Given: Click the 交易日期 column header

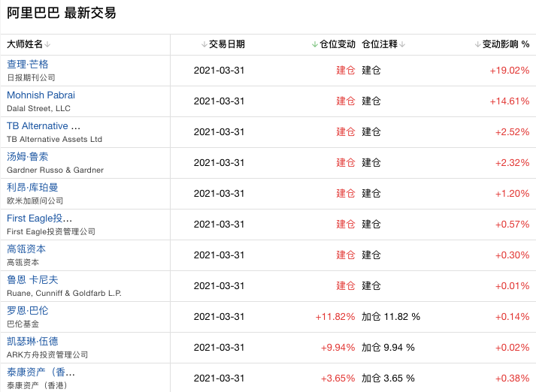Looking at the screenshot, I should point(226,44).
